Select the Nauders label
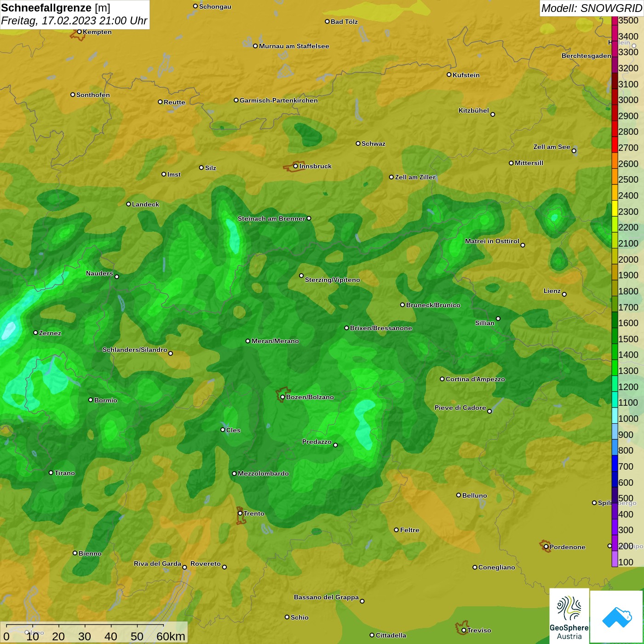 pos(99,273)
